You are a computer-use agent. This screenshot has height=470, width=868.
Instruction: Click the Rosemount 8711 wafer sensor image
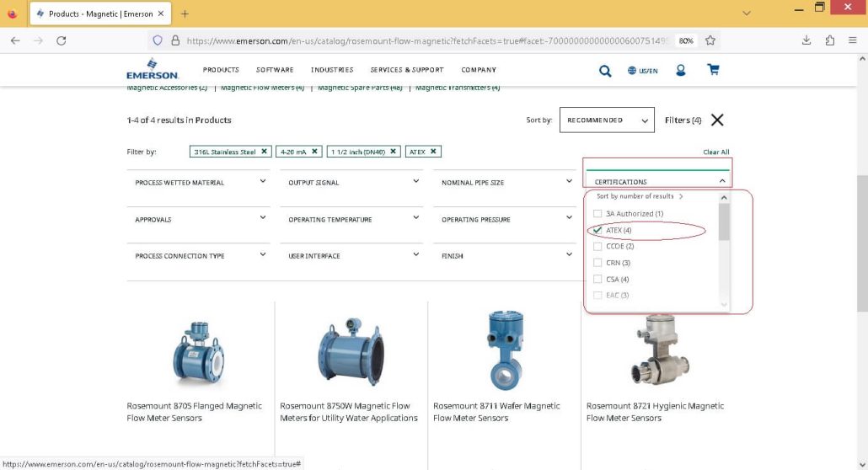coord(505,350)
